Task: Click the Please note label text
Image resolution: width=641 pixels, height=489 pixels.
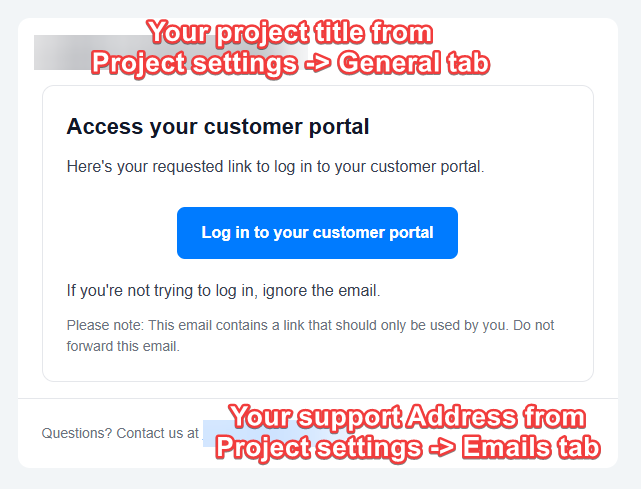Action: [105, 325]
